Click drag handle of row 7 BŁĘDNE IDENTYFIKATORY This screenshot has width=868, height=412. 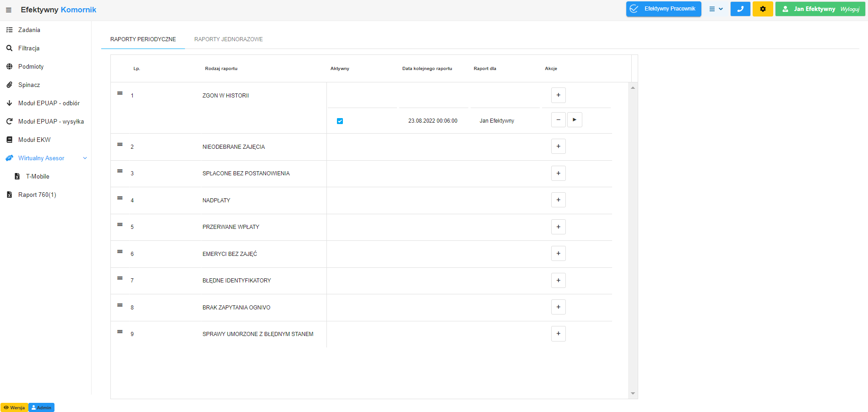[120, 278]
